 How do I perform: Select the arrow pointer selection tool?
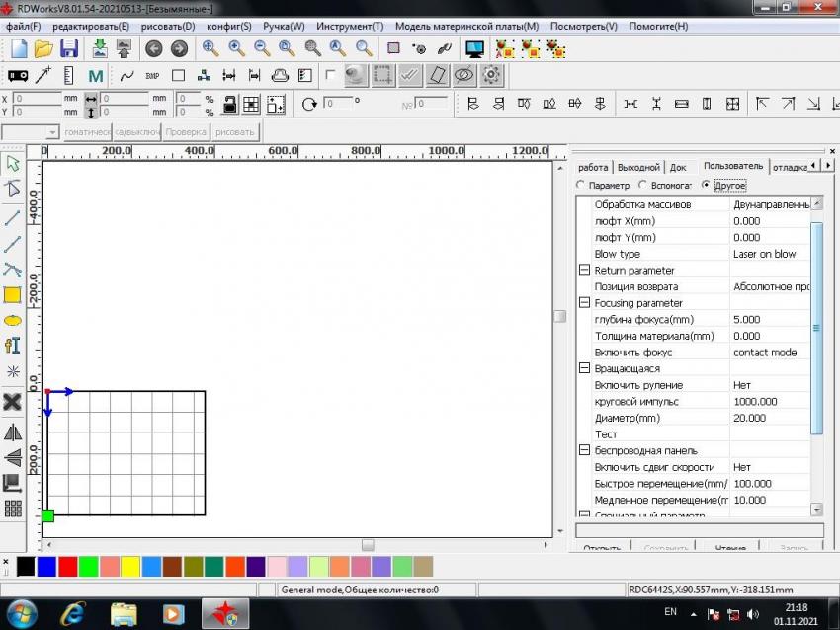13,163
